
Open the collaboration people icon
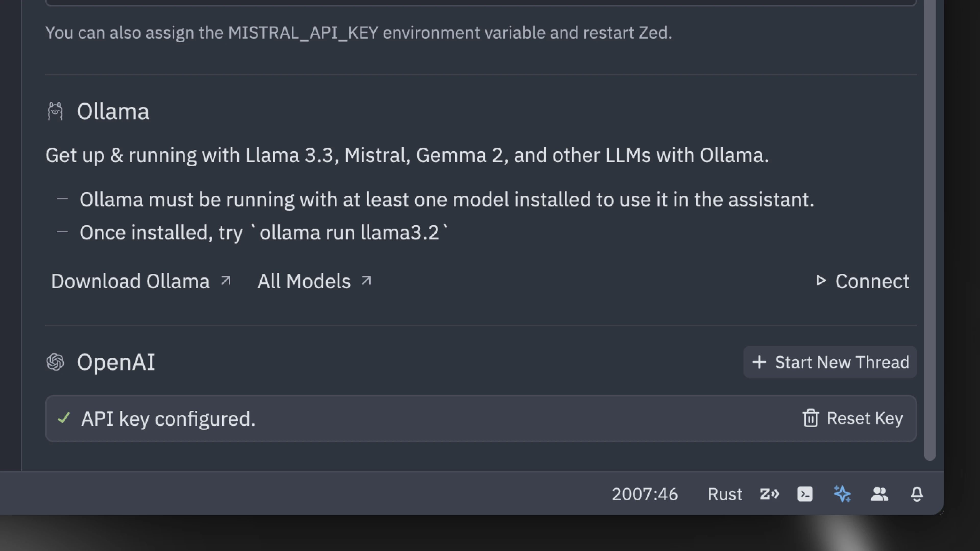coord(879,494)
